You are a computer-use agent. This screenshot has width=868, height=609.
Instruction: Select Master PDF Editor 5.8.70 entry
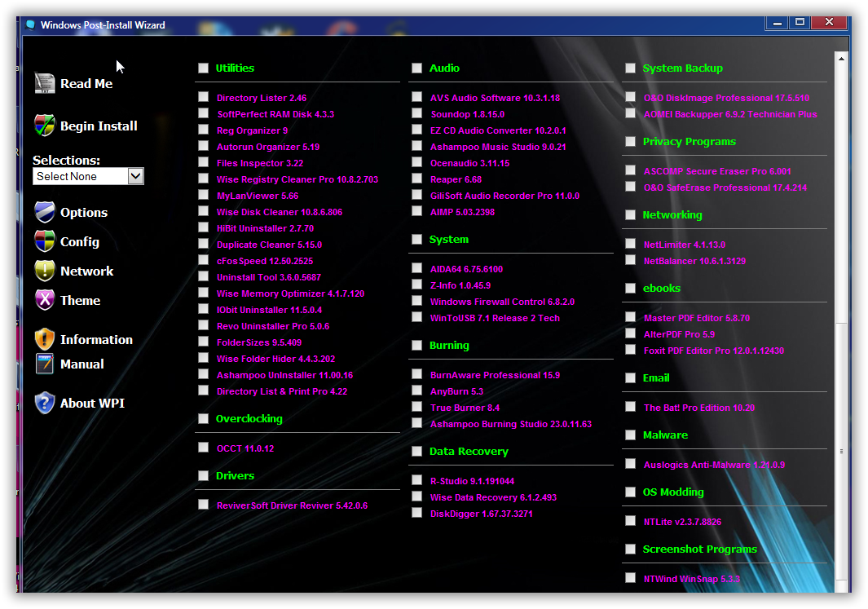point(697,318)
